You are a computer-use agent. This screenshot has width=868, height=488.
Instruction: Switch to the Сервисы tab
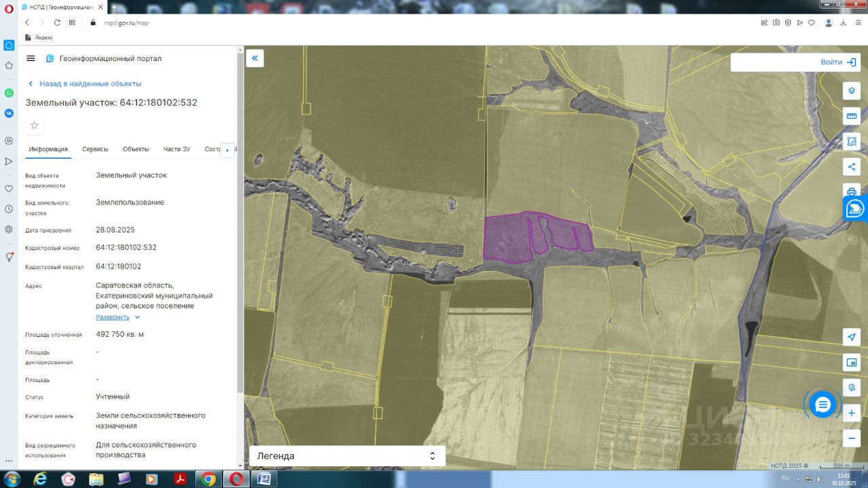(x=96, y=149)
